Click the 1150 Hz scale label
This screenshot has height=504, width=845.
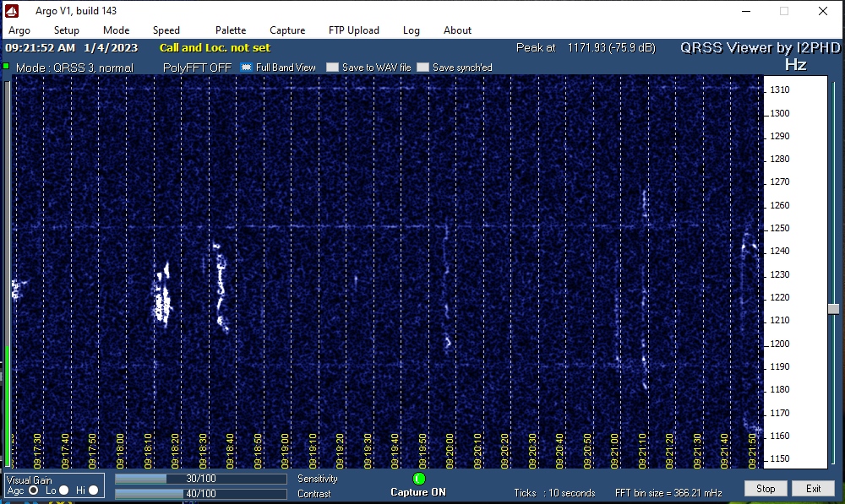point(780,458)
